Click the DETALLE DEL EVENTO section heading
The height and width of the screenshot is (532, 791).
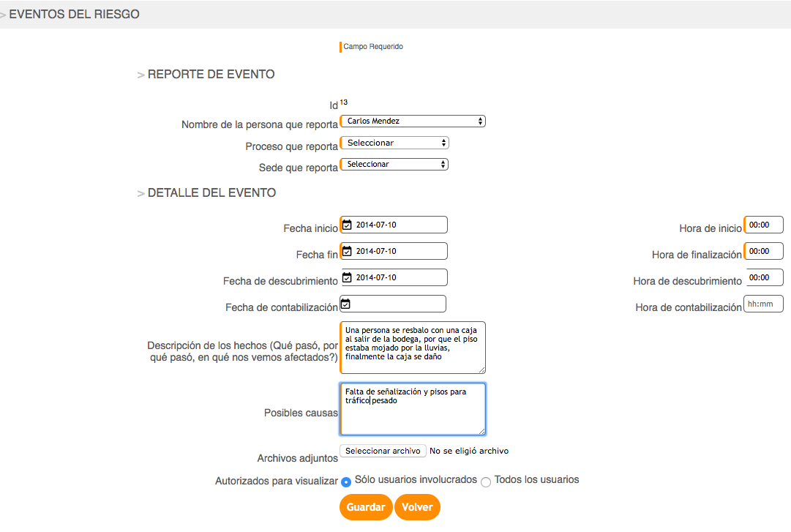[x=211, y=192]
